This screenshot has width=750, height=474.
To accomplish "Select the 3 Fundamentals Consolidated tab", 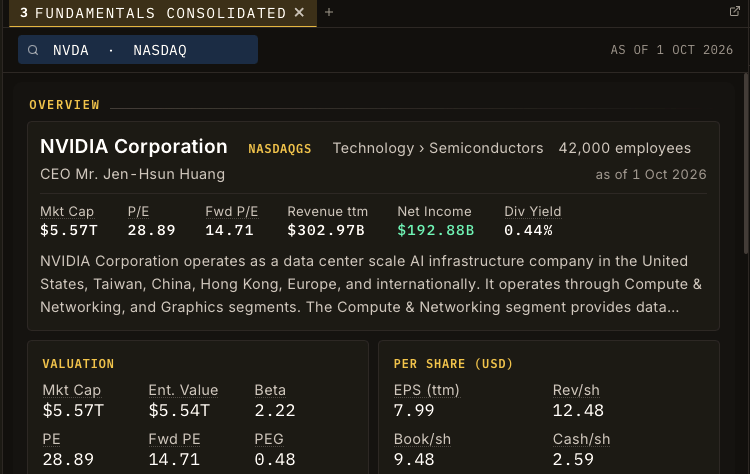I will point(163,13).
